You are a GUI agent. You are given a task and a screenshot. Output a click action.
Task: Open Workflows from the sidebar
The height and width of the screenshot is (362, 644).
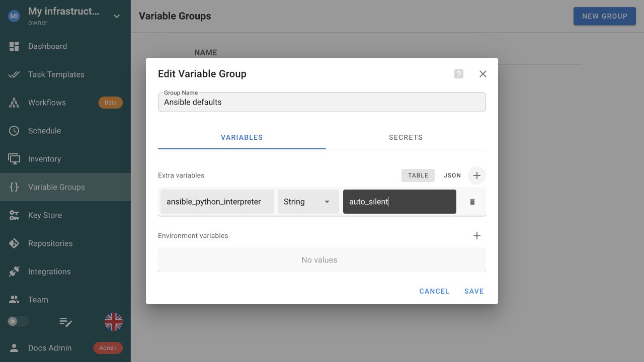[47, 103]
